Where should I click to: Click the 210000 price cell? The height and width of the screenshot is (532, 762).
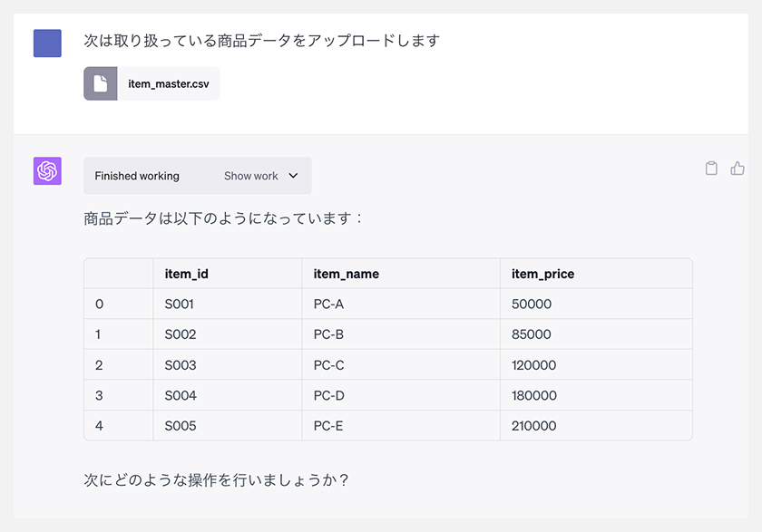[x=596, y=426]
